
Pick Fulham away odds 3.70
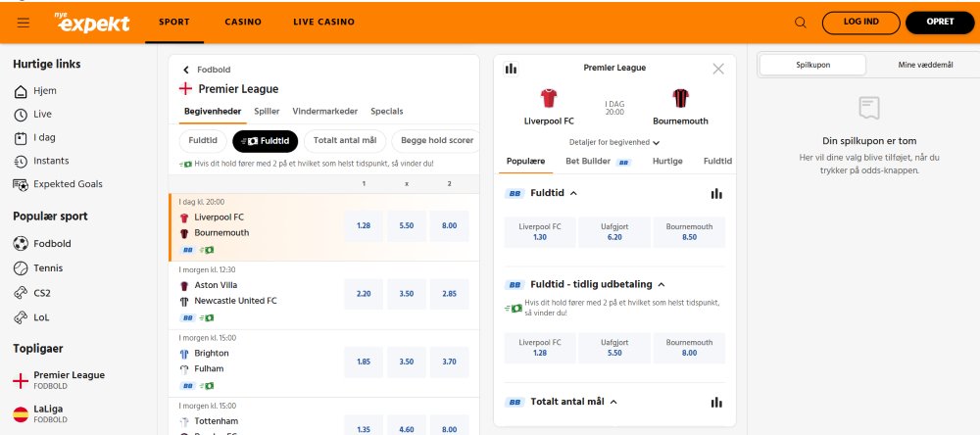tap(450, 362)
